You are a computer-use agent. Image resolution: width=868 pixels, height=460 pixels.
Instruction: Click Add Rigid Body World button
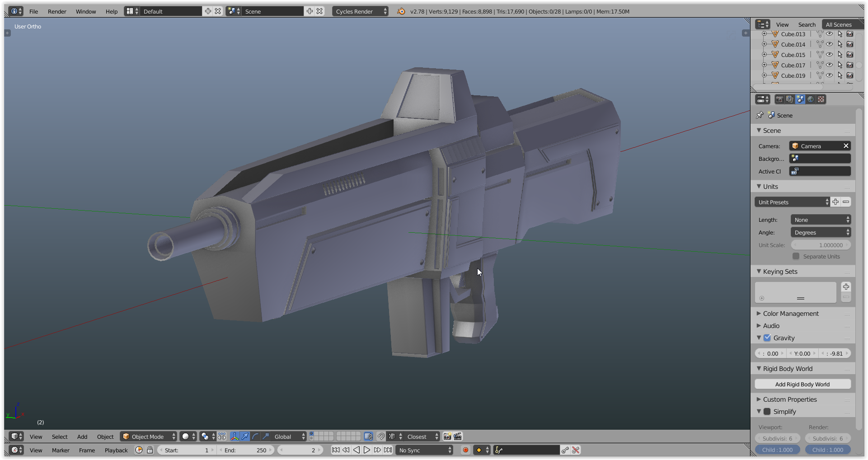point(802,385)
